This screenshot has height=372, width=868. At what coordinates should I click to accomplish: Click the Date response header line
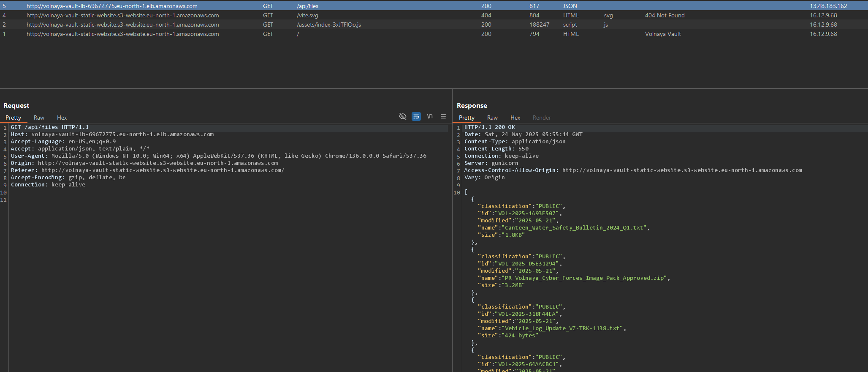[523, 134]
